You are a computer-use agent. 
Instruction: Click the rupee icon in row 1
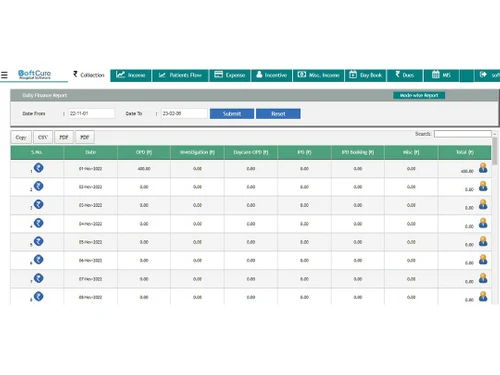tap(39, 168)
